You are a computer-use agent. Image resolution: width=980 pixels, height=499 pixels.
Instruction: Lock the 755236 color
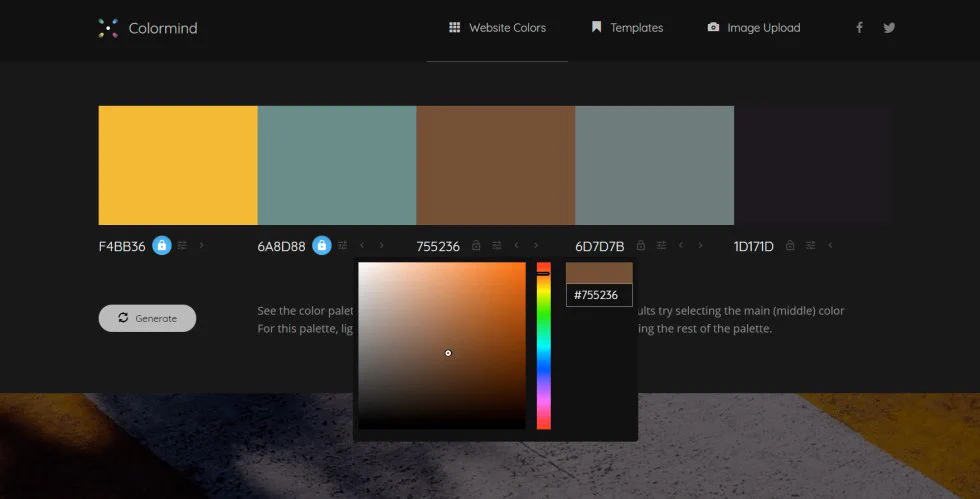click(476, 245)
